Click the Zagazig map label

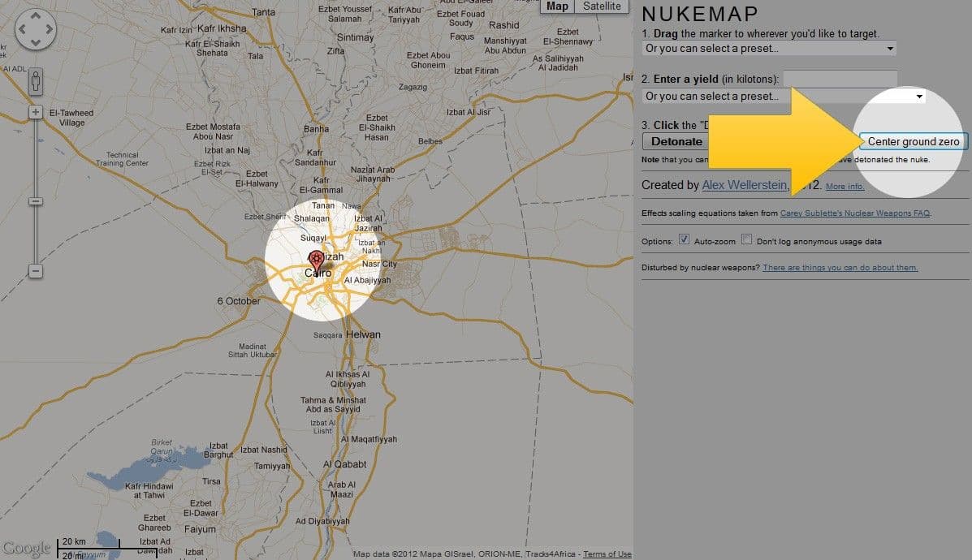point(413,87)
